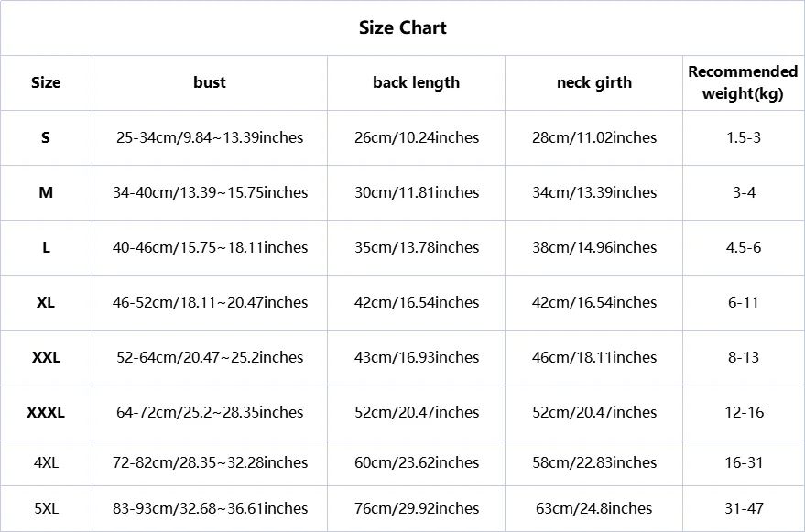Click neck girth cell 28cm/11.02inches
The width and height of the screenshot is (805, 532).
[x=594, y=137]
